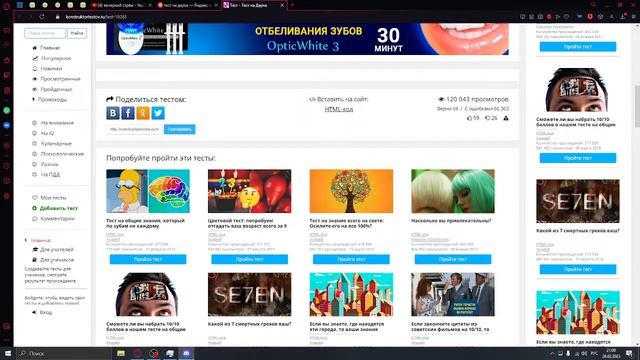640x360 pixels.
Task: Open WhatsApp from the browser sidebar
Action: [x=7, y=110]
